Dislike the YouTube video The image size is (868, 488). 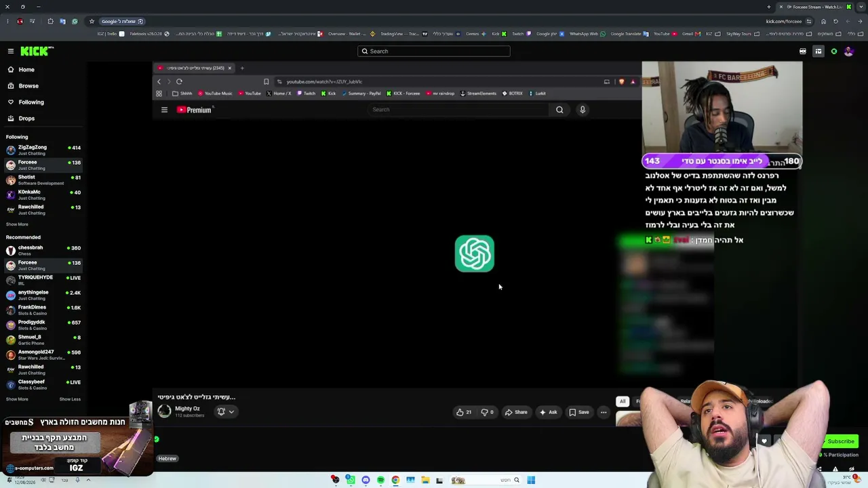pos(487,412)
